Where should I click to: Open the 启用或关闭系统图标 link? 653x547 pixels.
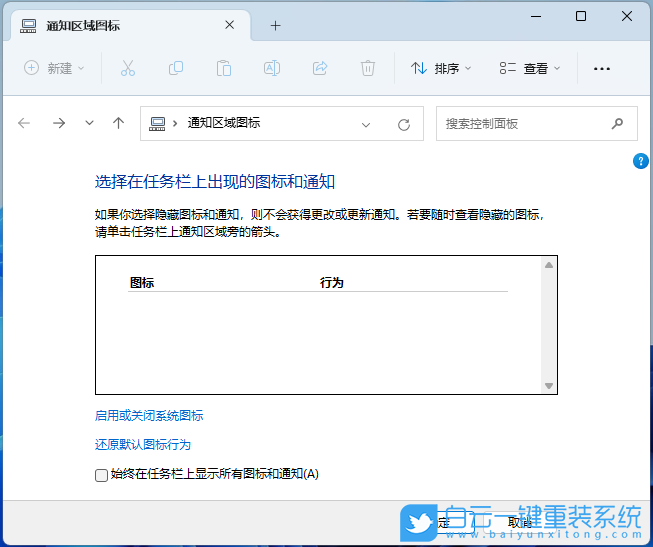[x=149, y=416]
